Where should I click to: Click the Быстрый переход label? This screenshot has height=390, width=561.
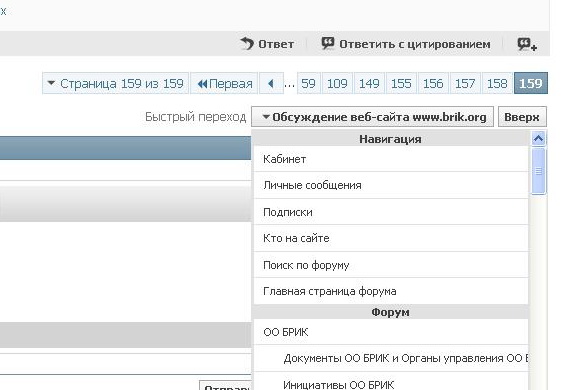[195, 117]
